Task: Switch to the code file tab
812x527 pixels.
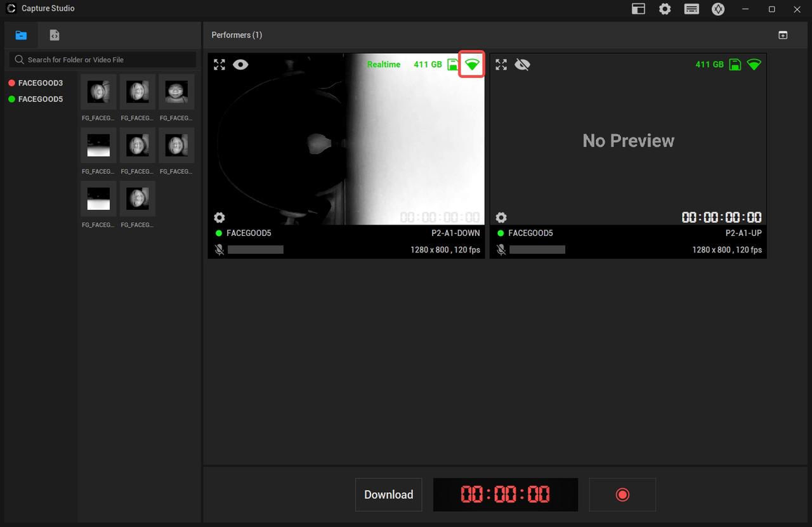Action: tap(55, 36)
